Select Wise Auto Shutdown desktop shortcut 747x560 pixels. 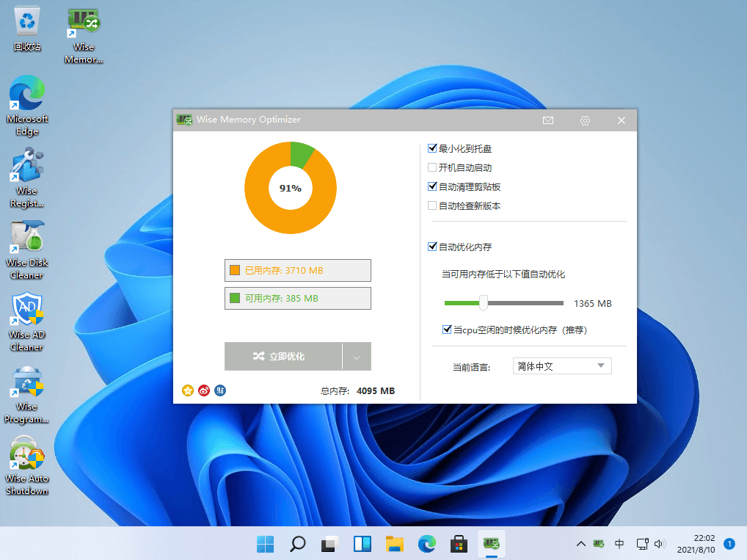[x=27, y=465]
